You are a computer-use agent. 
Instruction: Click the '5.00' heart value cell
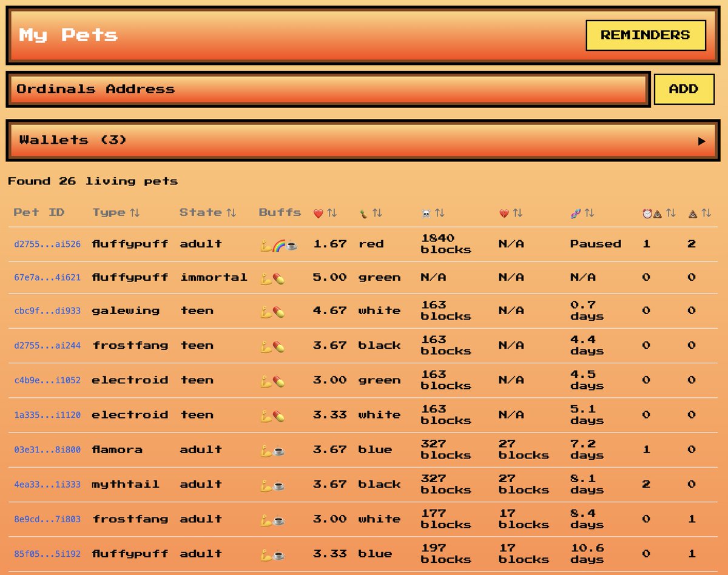pyautogui.click(x=330, y=278)
